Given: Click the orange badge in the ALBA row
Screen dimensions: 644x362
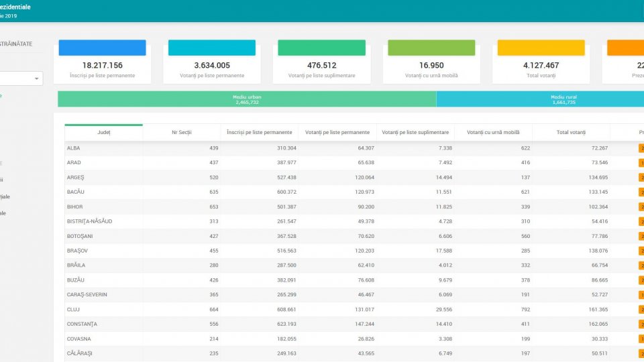Looking at the screenshot, I should click(x=641, y=147).
